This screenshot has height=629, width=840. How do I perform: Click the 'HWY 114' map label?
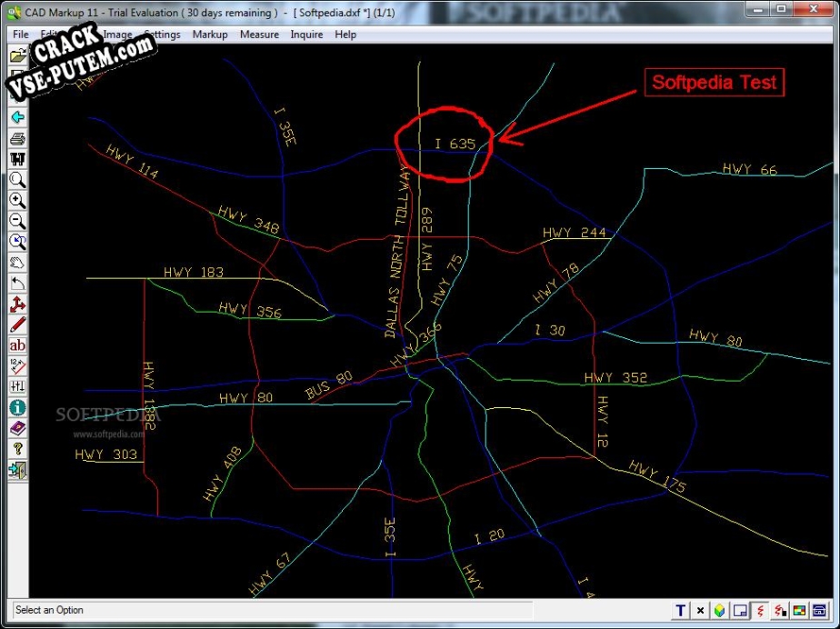coord(132,161)
